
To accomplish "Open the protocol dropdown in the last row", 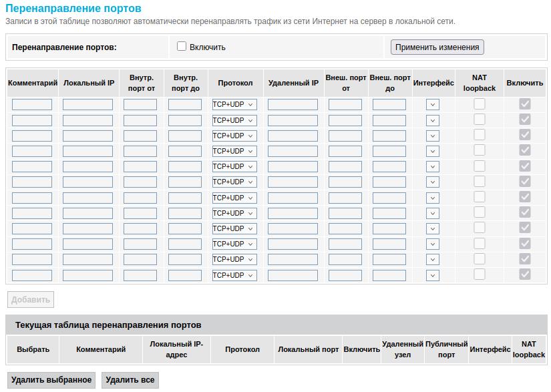I will (234, 275).
